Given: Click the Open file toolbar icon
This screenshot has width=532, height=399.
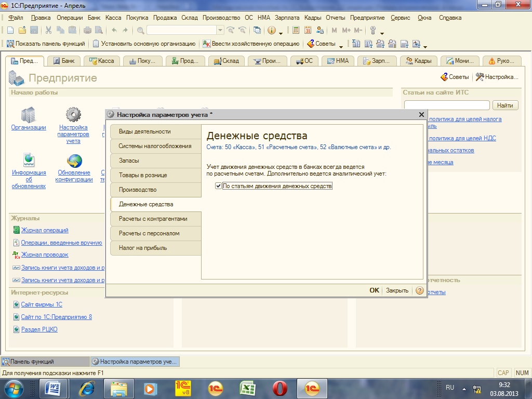Looking at the screenshot, I should 22,30.
